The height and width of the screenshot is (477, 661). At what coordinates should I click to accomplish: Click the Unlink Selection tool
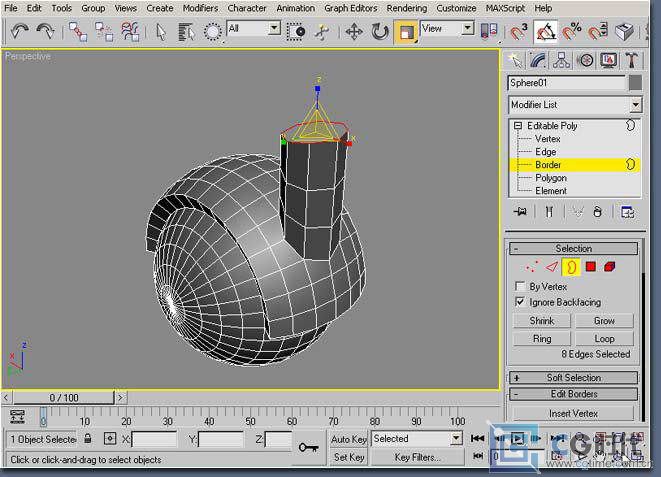pos(104,32)
